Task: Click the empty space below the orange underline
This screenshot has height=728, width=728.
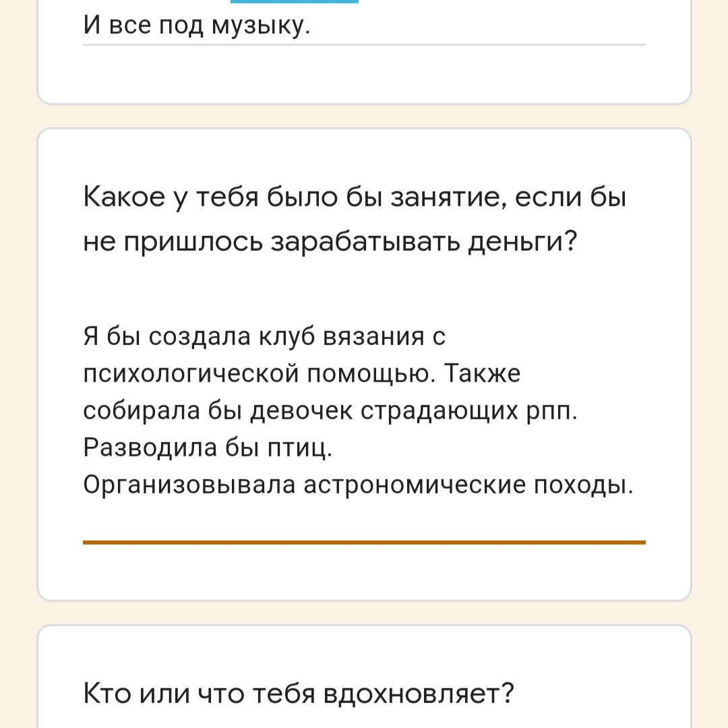Action: pos(364,572)
